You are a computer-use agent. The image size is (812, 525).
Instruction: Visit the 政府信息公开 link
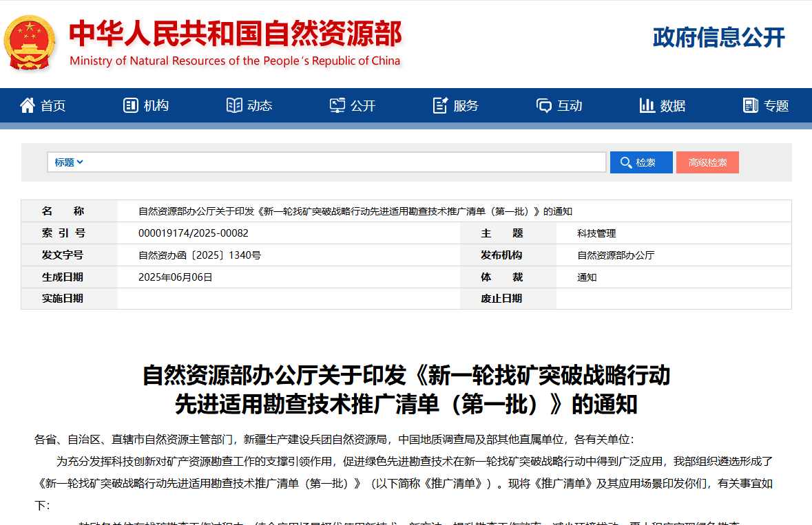point(718,38)
